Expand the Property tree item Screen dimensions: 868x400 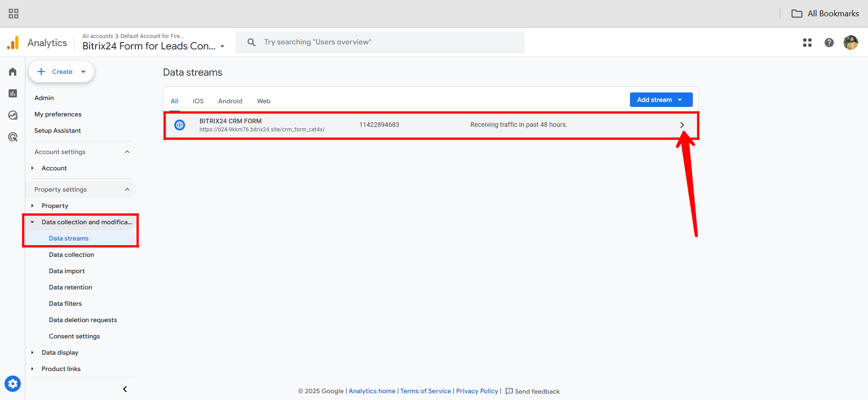[x=32, y=206]
